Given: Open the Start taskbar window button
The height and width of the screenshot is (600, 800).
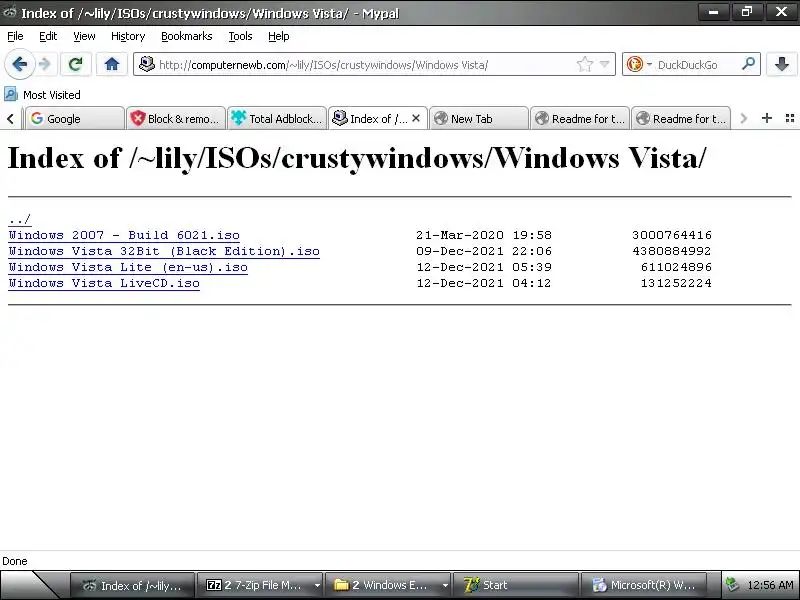Looking at the screenshot, I should coord(515,585).
